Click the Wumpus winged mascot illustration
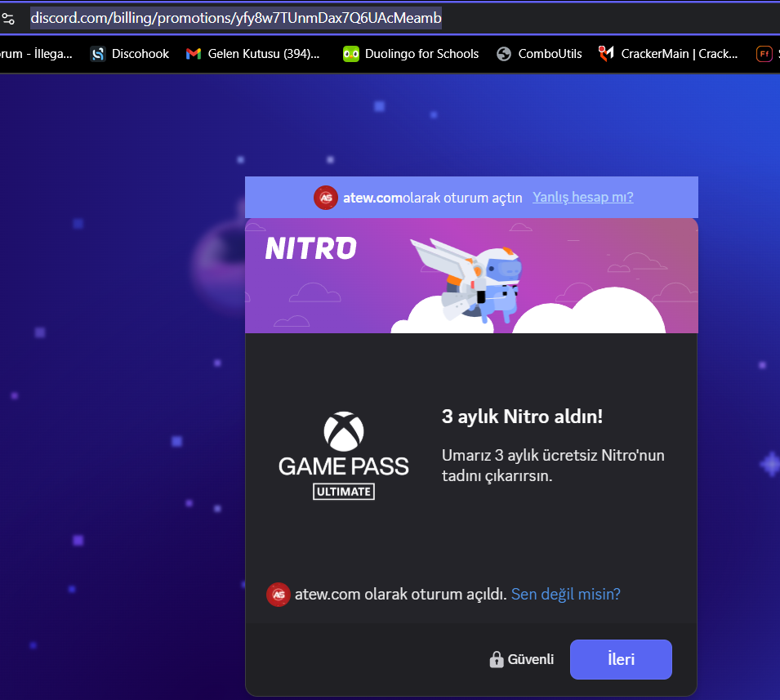The image size is (780, 700). coord(468,279)
